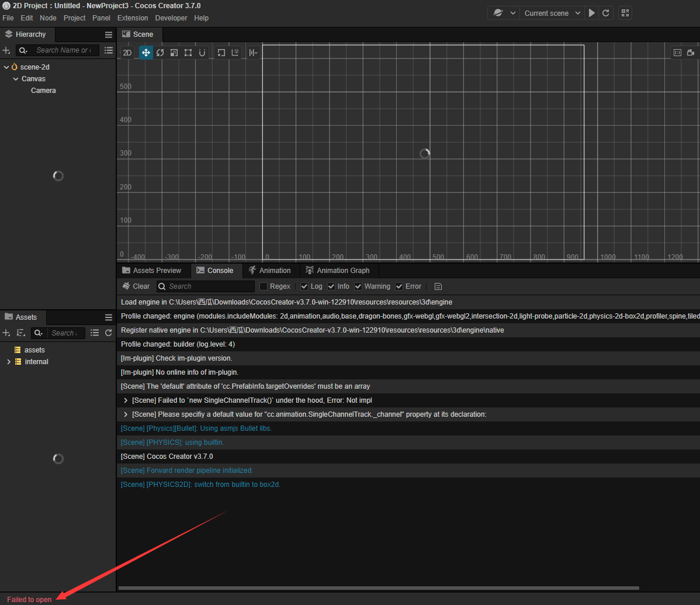The width and height of the screenshot is (700, 605).
Task: Switch to the Animation Graph tab
Action: [342, 270]
